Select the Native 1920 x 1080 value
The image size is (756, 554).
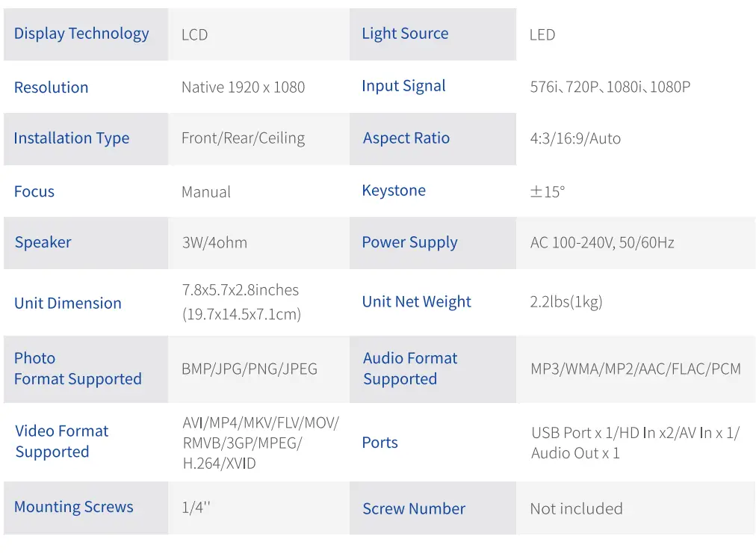coord(243,87)
